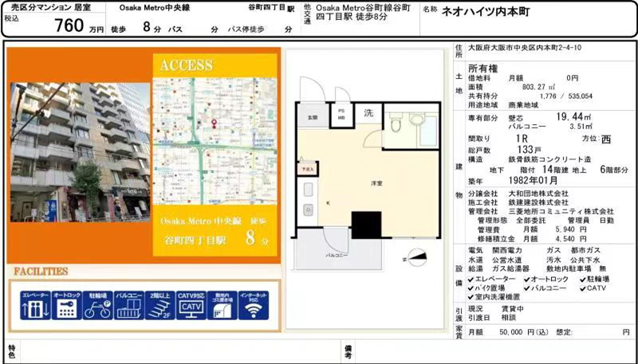Click the red location pin on map

click(x=215, y=123)
